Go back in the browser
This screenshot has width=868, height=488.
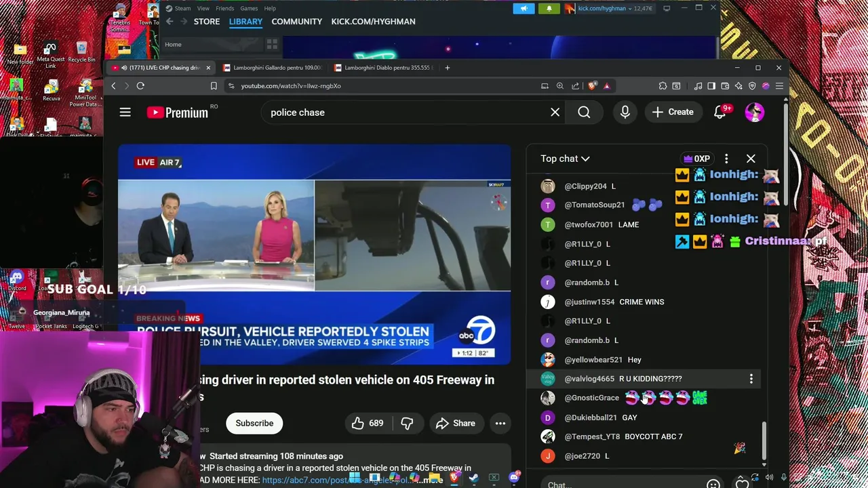pyautogui.click(x=113, y=86)
